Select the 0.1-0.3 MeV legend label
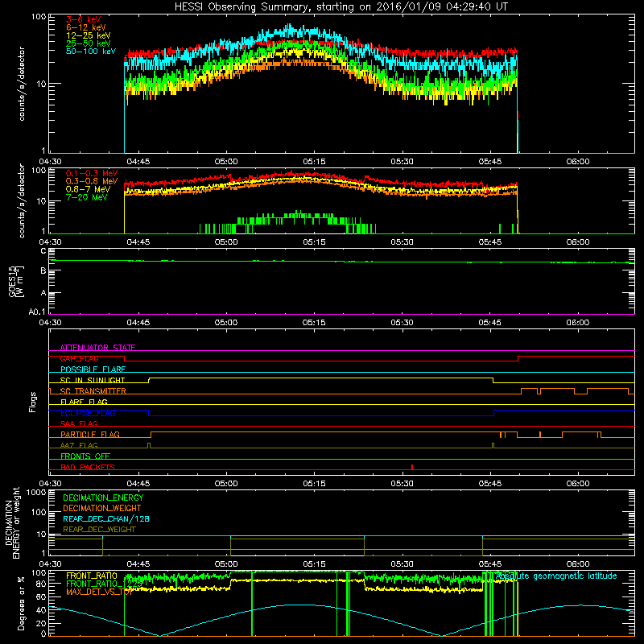 [92, 173]
